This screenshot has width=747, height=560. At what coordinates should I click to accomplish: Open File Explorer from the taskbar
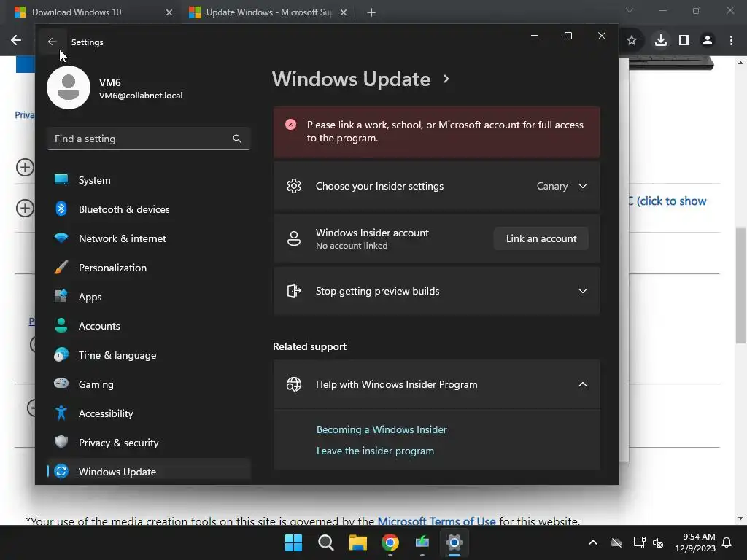pos(357,542)
